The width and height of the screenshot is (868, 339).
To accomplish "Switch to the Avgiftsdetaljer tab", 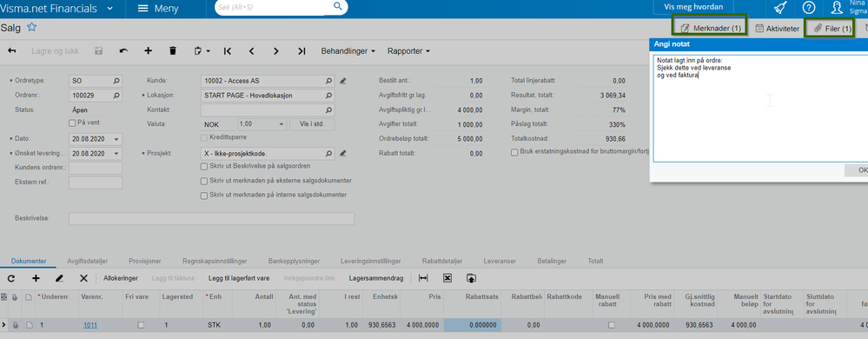I will click(88, 261).
